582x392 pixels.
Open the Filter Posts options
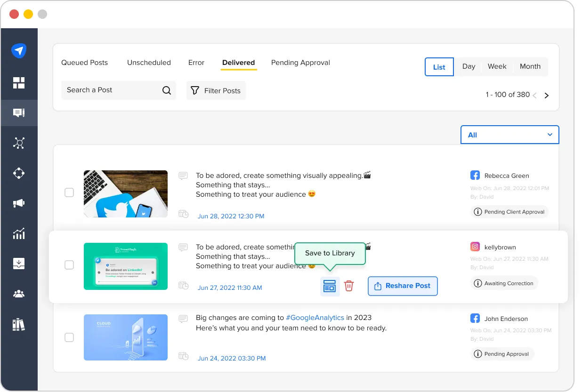click(x=216, y=90)
